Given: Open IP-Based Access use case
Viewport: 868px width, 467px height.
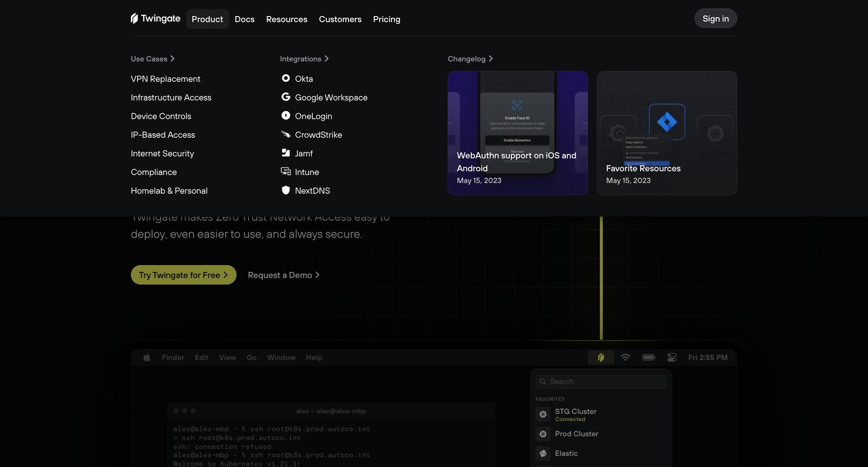Looking at the screenshot, I should pos(163,135).
